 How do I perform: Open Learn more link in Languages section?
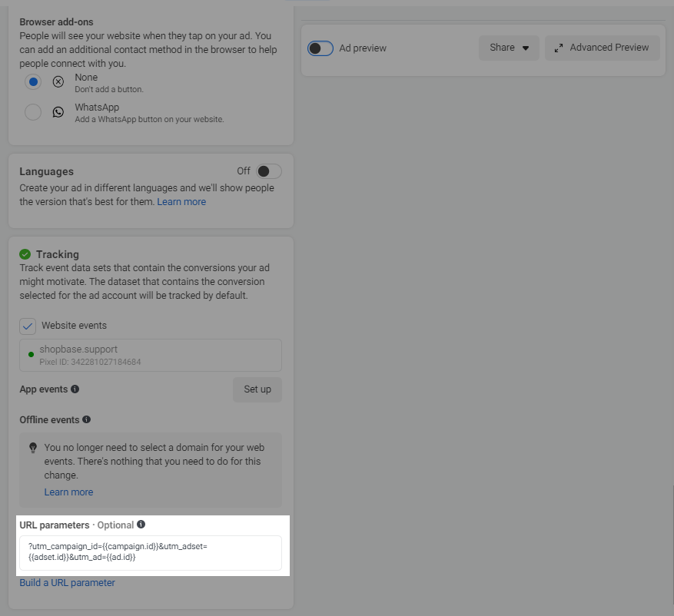181,202
